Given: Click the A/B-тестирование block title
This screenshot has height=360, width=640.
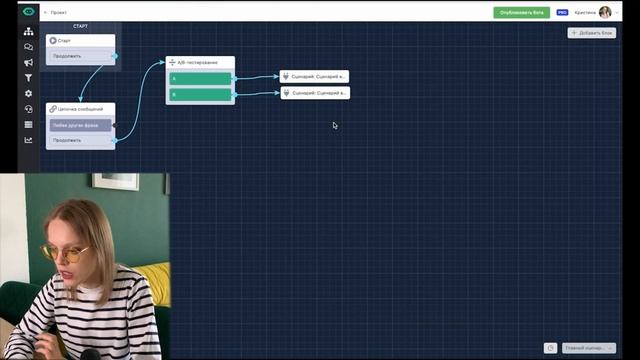Looking at the screenshot, I should coord(198,62).
